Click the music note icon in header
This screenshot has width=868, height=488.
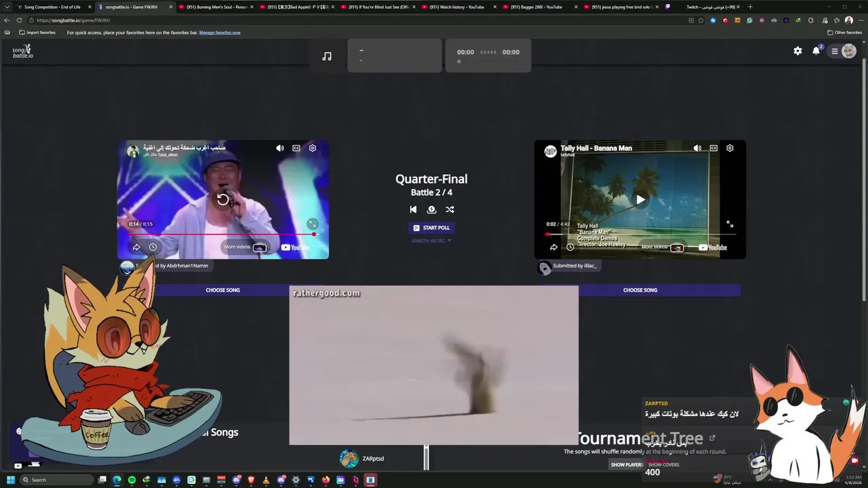(327, 56)
